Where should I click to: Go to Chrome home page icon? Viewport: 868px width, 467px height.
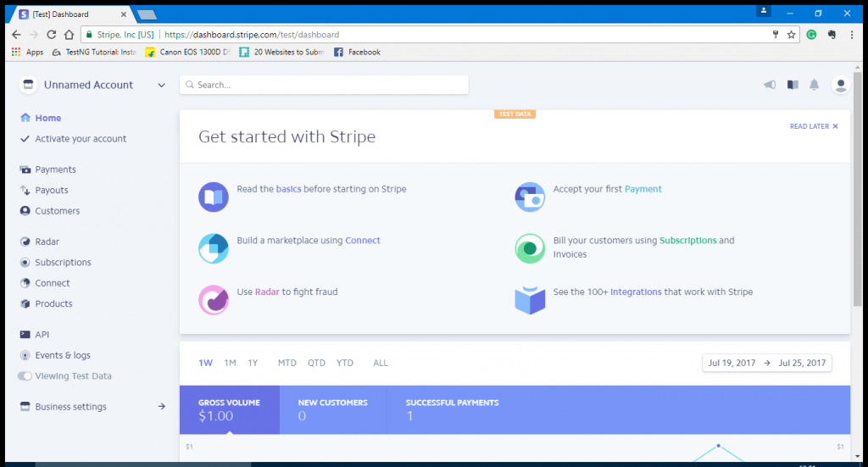click(70, 34)
